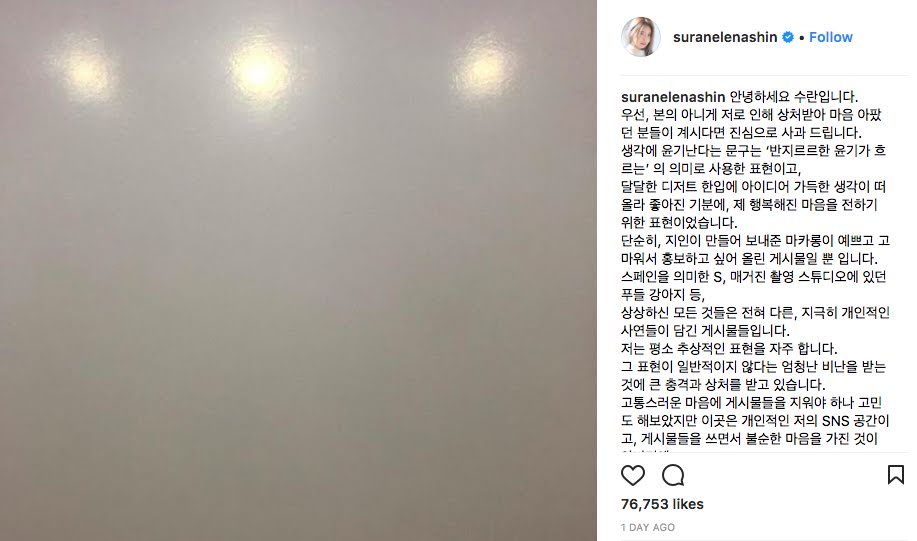Click the blank gray area of the photo
This screenshot has height=541, width=917.
[298, 322]
